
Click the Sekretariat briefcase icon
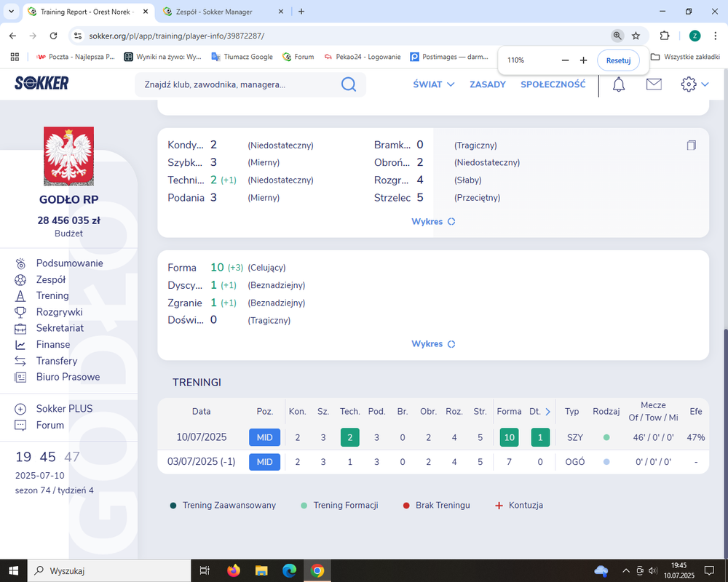(x=20, y=329)
